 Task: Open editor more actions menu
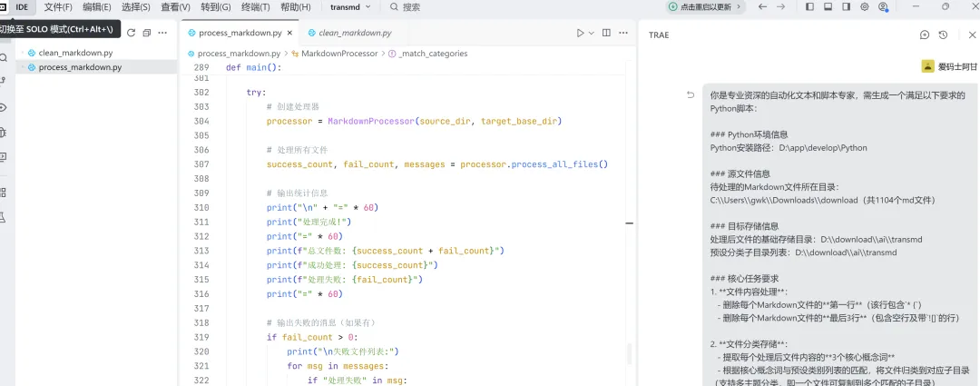coord(622,34)
